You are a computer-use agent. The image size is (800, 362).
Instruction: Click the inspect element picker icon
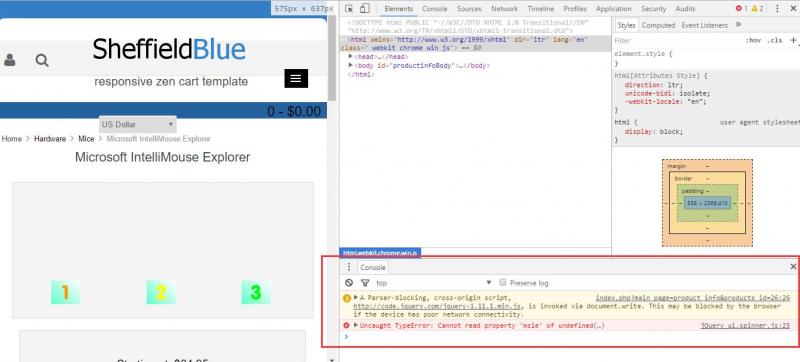(x=349, y=9)
